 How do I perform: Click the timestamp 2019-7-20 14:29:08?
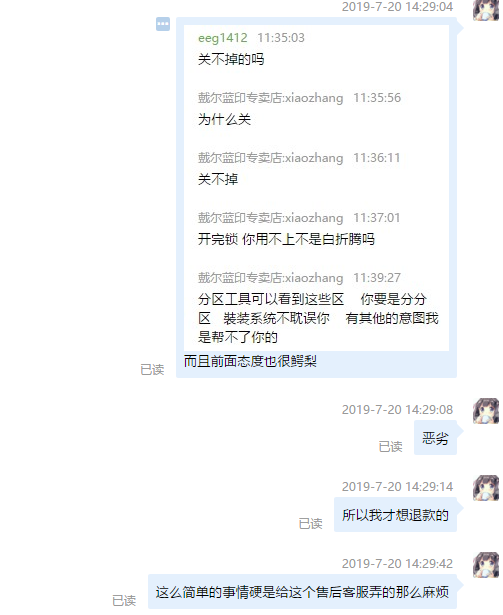(x=397, y=409)
